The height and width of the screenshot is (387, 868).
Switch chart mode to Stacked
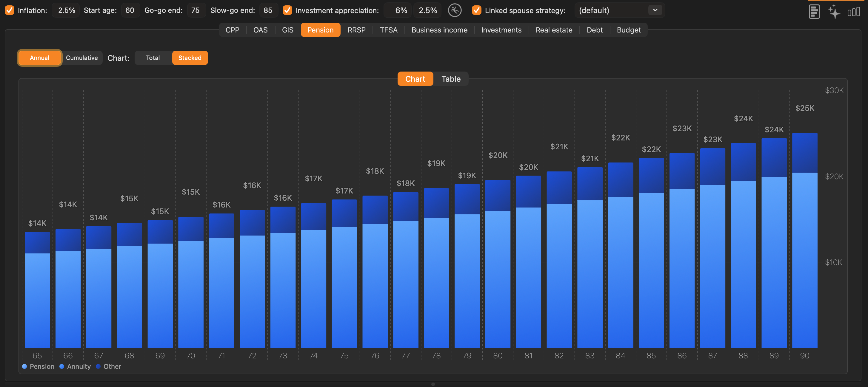190,58
